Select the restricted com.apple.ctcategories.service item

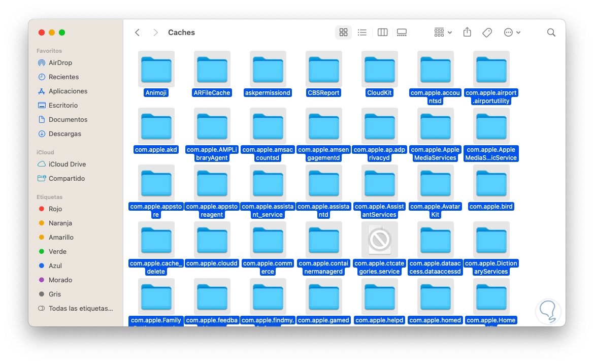(380, 240)
